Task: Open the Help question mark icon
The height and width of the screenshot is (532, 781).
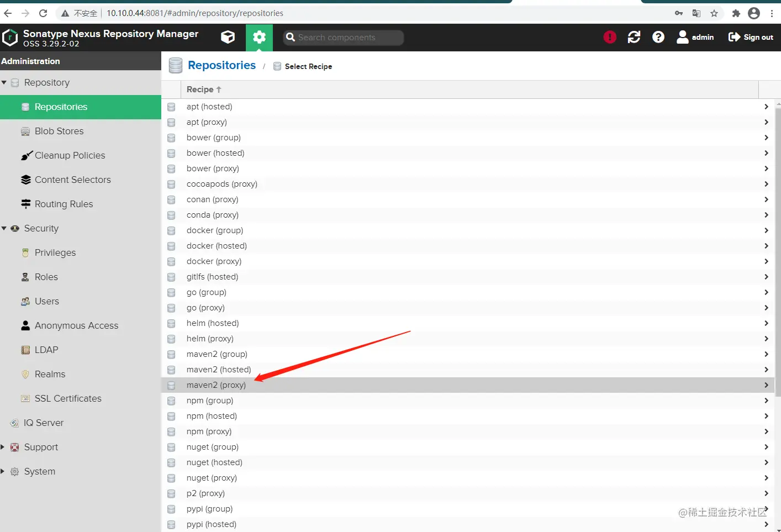Action: (658, 37)
